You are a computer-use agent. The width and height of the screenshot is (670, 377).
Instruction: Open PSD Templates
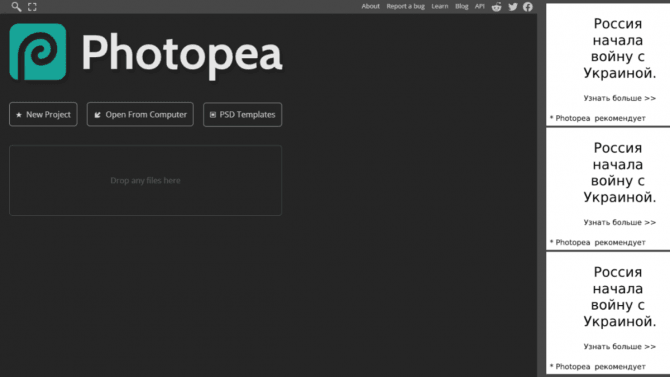tap(242, 114)
